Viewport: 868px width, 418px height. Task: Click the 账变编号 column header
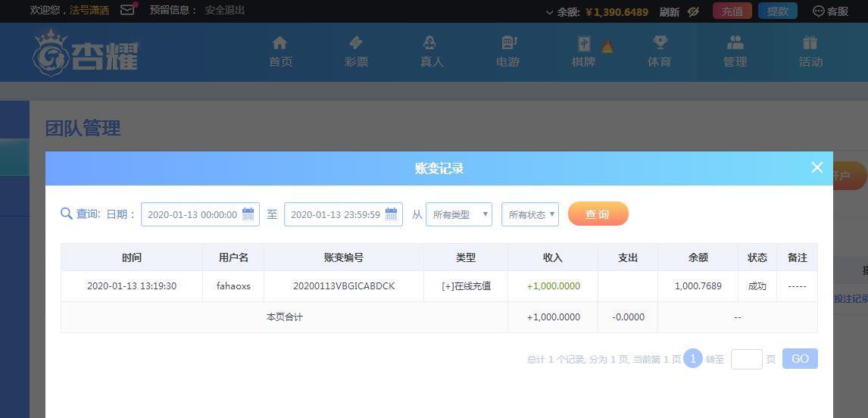tap(344, 257)
